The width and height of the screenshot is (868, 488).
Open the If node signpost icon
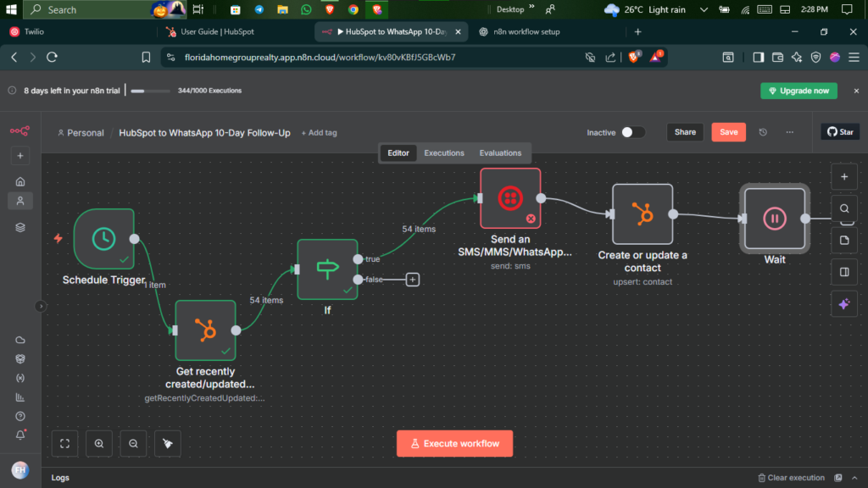pos(327,269)
